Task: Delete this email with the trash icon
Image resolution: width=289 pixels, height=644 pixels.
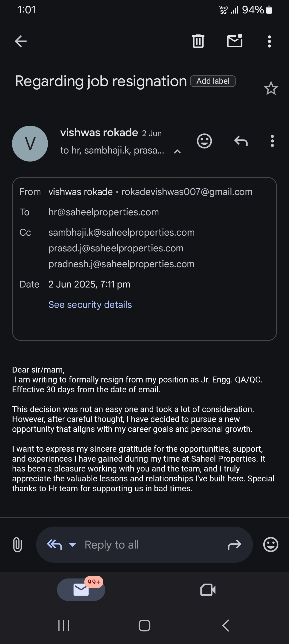Action: tap(198, 41)
